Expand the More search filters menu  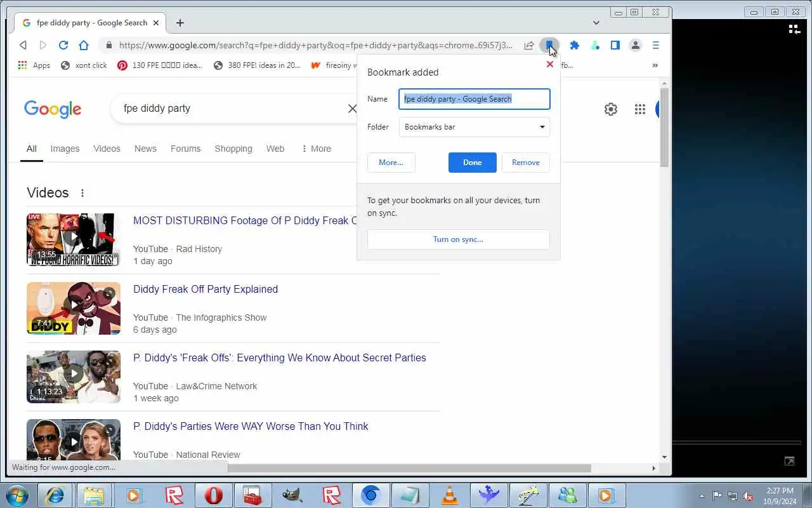[316, 149]
